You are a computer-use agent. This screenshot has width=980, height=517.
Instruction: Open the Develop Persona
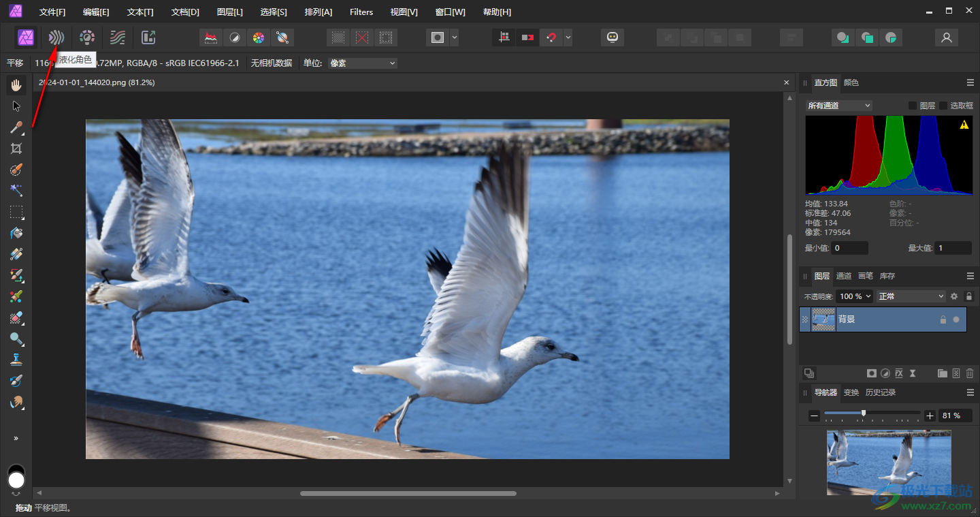[87, 37]
